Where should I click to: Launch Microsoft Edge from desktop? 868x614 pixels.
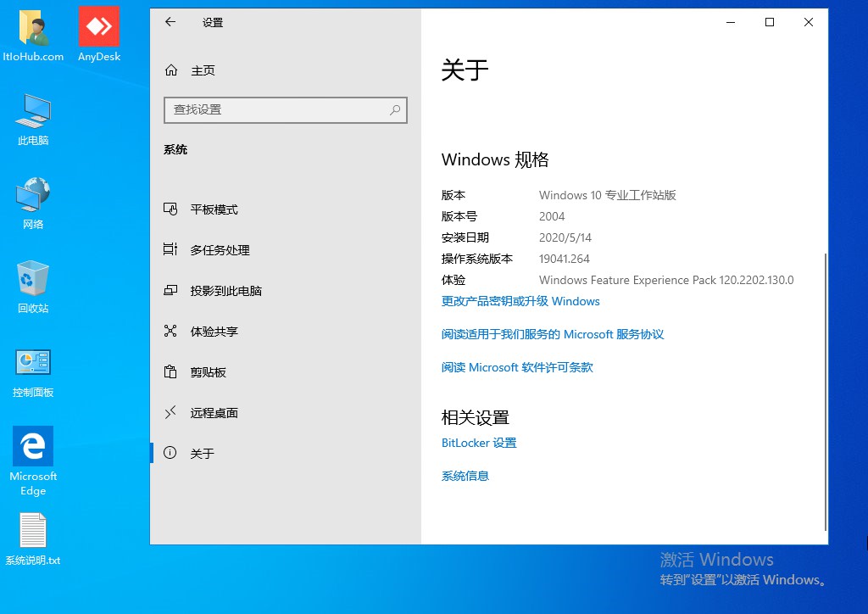[x=33, y=461]
